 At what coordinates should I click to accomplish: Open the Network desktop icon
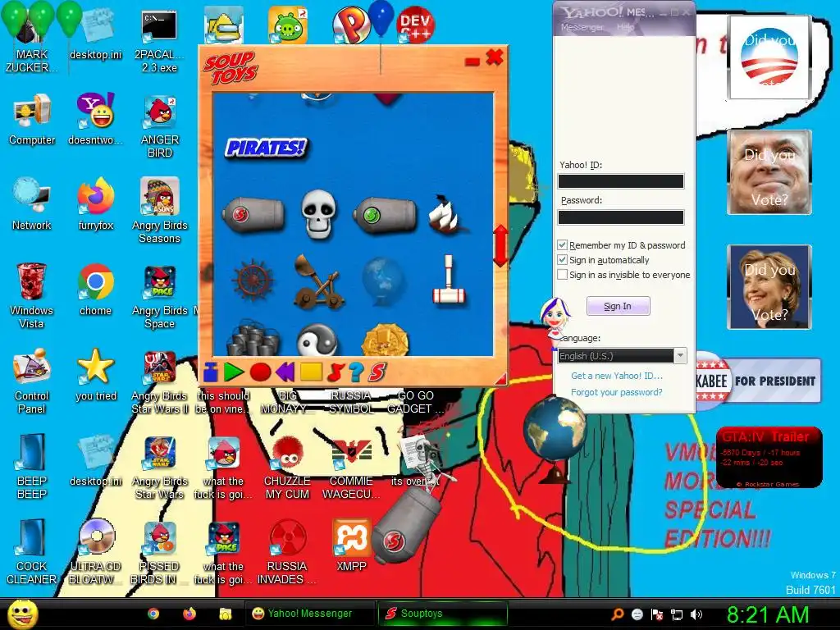pyautogui.click(x=32, y=204)
